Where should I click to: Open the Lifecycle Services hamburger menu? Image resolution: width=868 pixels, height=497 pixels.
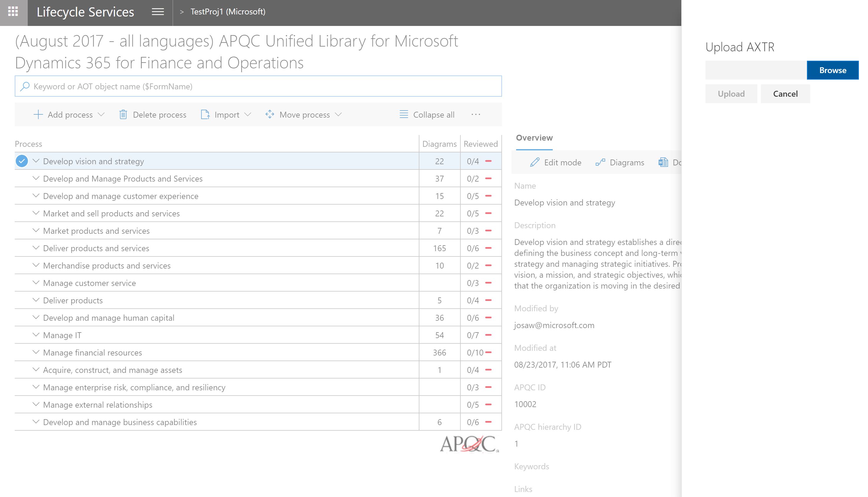coord(157,12)
